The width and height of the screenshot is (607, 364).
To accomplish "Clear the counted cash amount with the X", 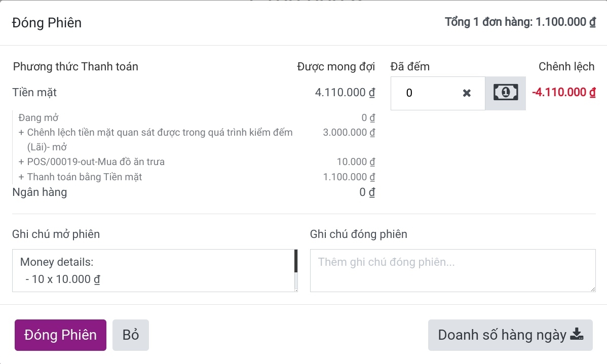I will tap(467, 93).
